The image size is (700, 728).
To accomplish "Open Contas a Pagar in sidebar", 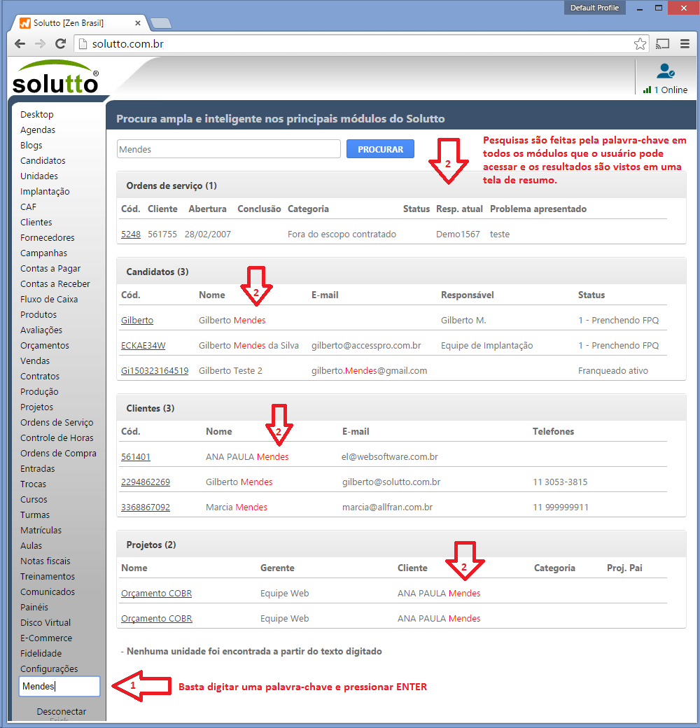I will coord(50,268).
